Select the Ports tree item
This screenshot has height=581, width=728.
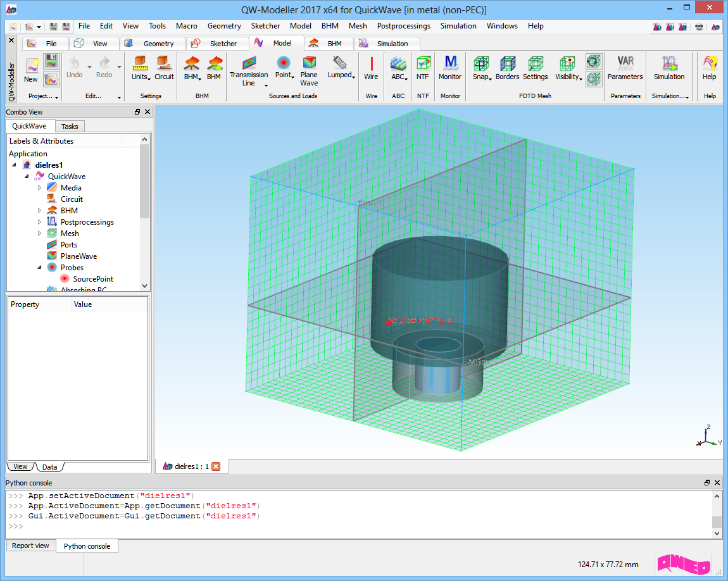(69, 245)
